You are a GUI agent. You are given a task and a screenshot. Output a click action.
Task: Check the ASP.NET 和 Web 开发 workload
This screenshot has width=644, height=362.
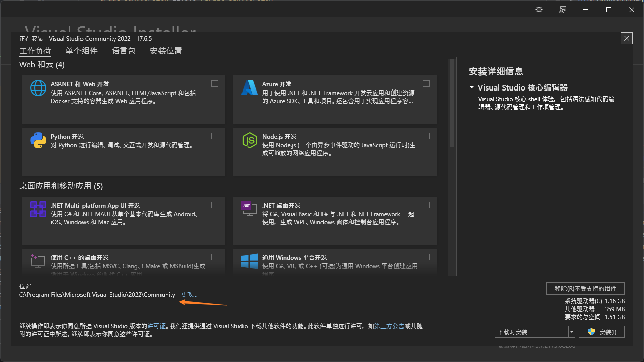[x=215, y=84]
